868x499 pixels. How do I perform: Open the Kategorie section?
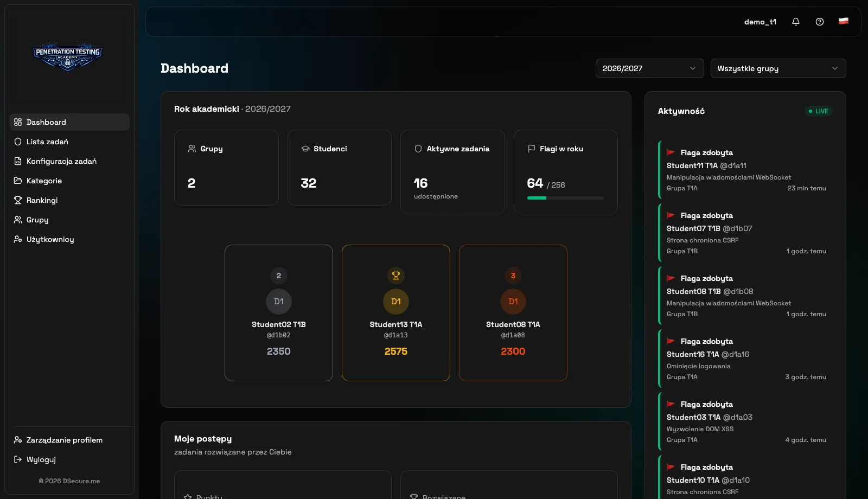(69, 181)
